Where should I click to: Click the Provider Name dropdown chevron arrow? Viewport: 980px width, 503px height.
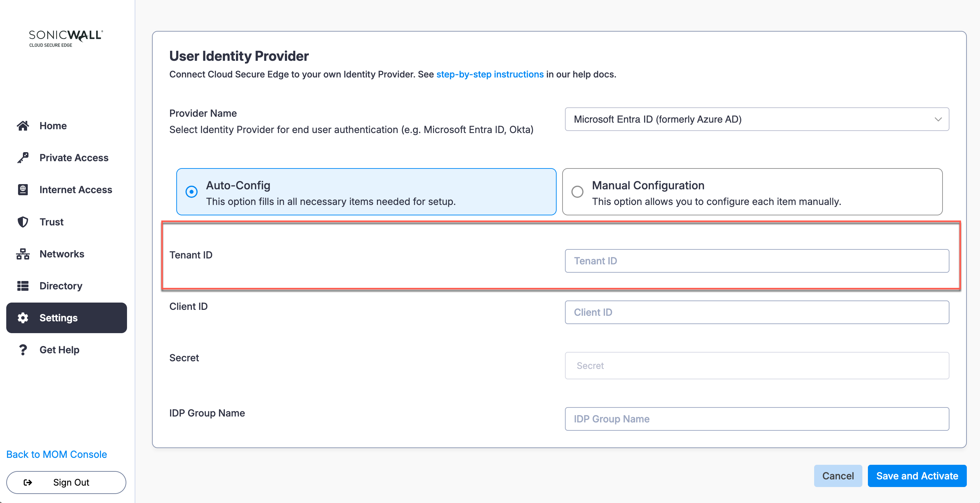click(x=938, y=119)
